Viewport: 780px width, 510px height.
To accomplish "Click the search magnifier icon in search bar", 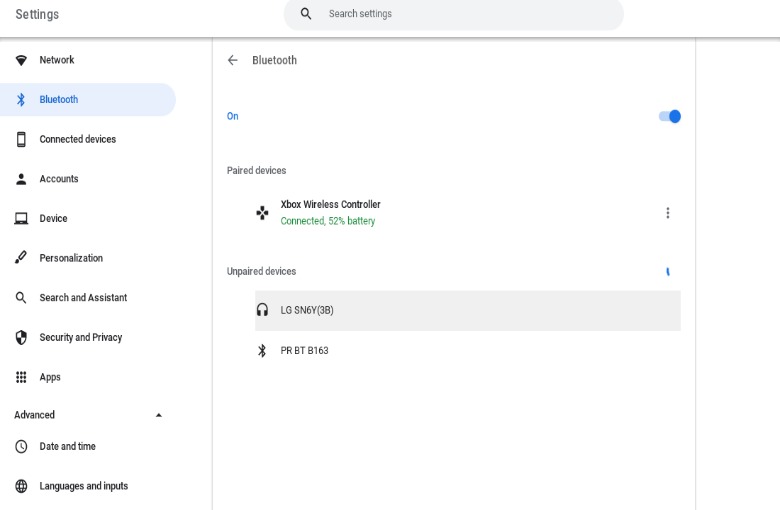I will click(x=306, y=14).
